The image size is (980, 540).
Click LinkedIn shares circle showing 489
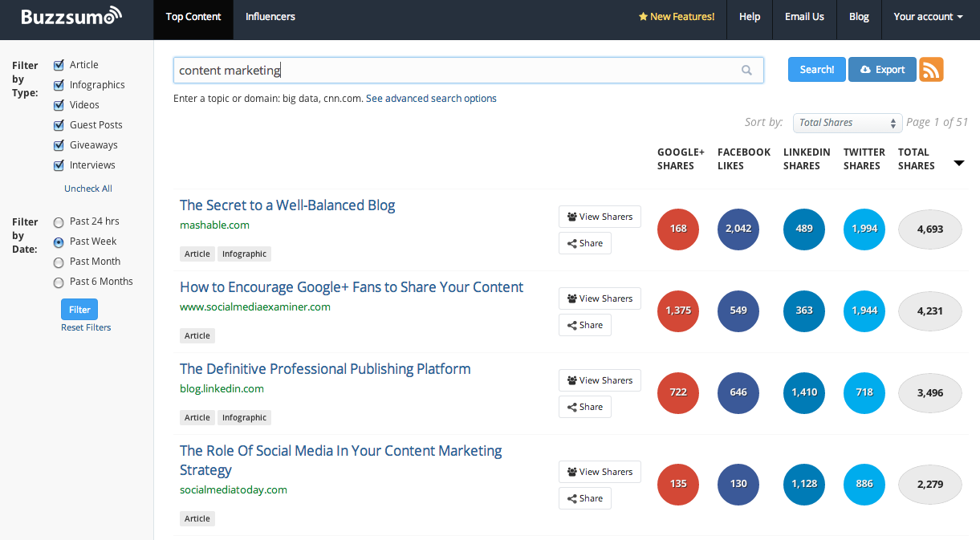pos(804,229)
